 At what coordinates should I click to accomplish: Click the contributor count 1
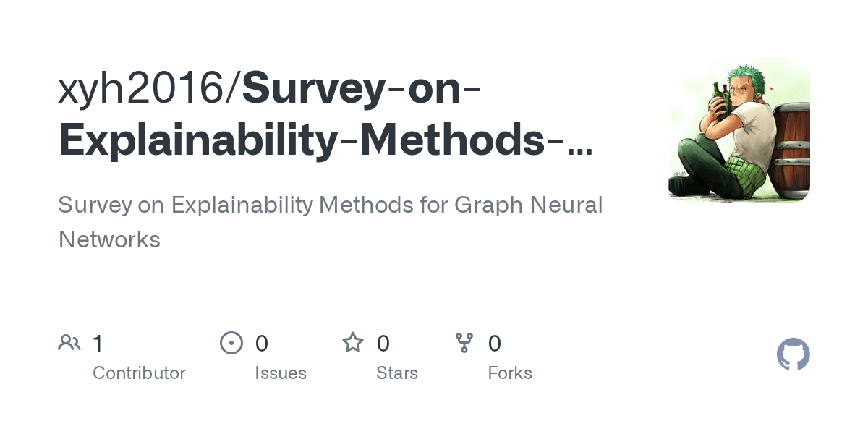pyautogui.click(x=98, y=343)
